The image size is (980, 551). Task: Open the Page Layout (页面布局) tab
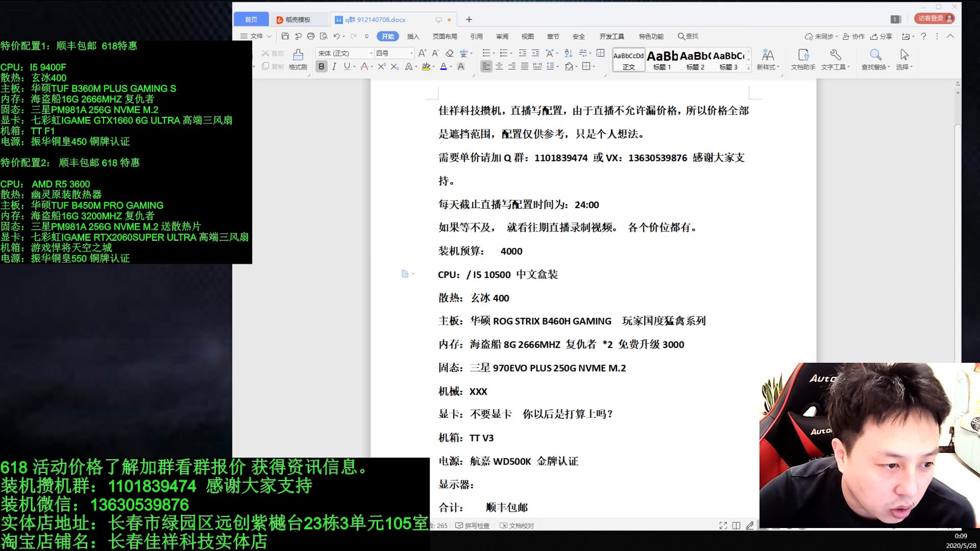pos(445,36)
